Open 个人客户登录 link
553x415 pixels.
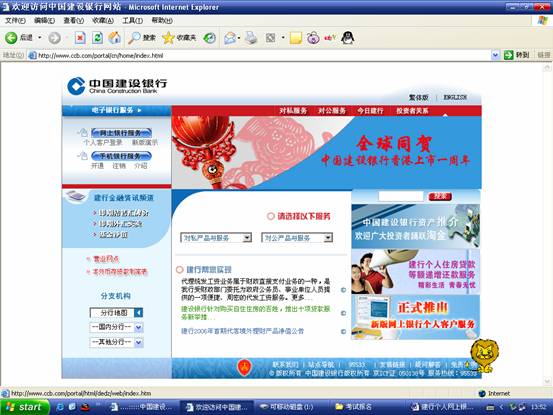pyautogui.click(x=103, y=143)
